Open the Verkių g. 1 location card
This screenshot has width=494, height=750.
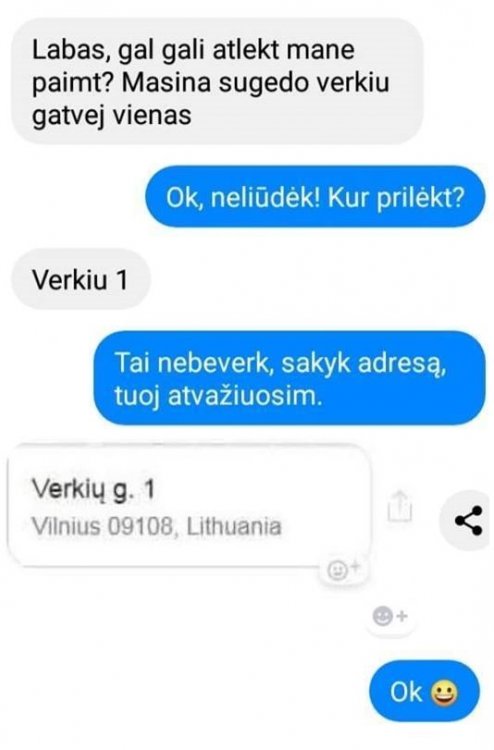pyautogui.click(x=190, y=505)
